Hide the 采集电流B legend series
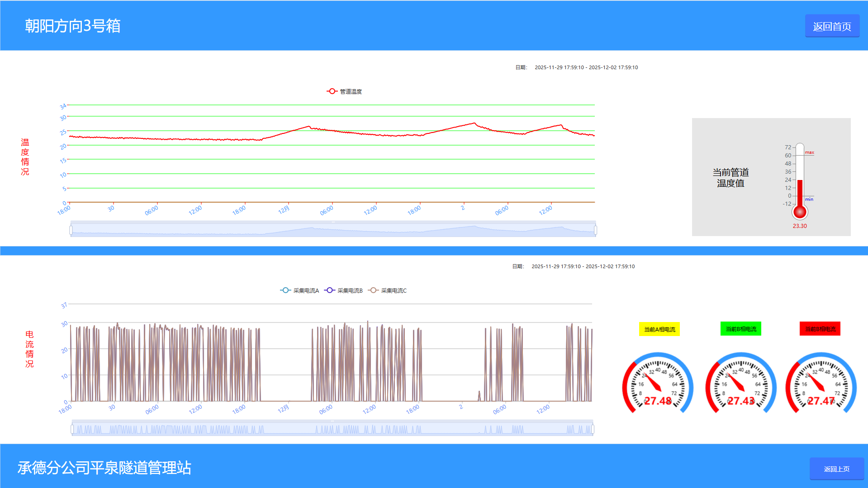The image size is (868, 488). click(x=344, y=290)
